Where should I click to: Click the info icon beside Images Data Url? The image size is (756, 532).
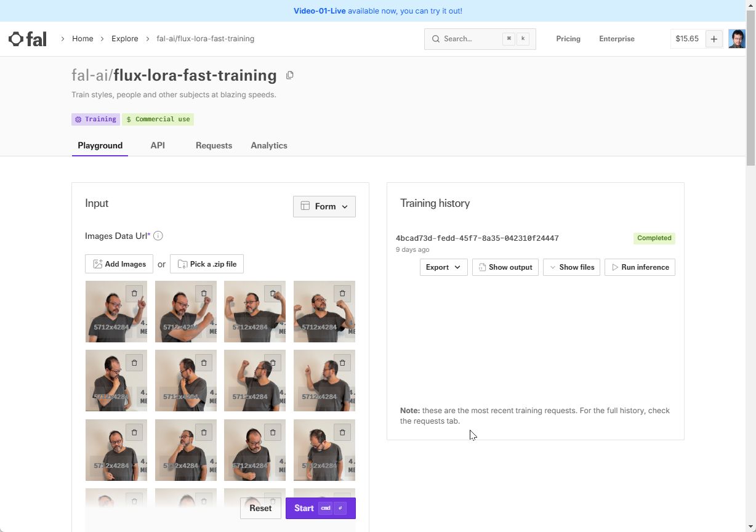[158, 236]
